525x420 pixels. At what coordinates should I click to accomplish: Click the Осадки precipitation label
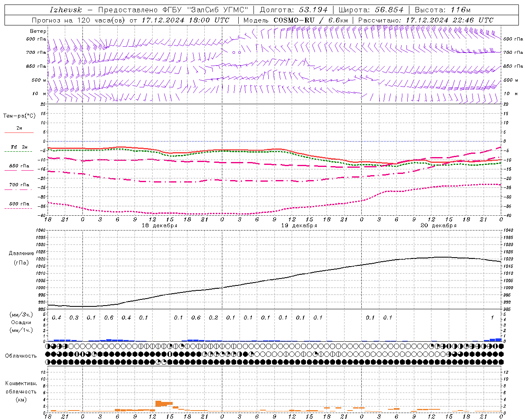coord(21,322)
